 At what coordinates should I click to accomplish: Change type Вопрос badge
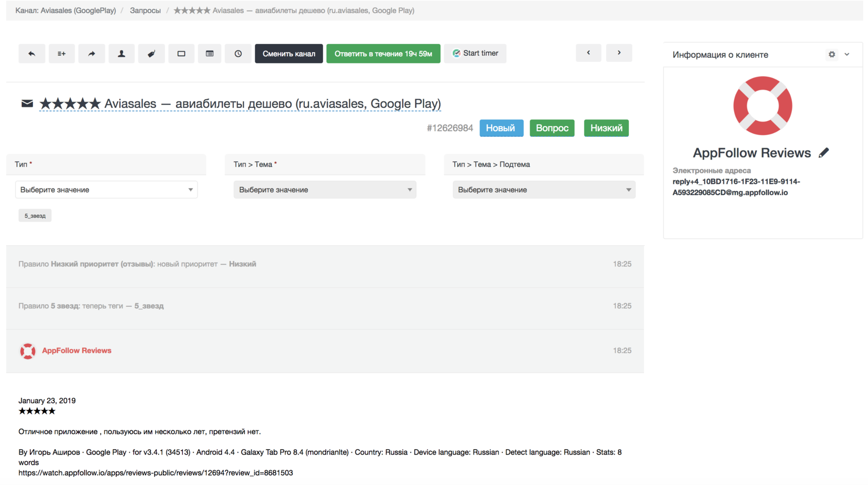tap(552, 128)
